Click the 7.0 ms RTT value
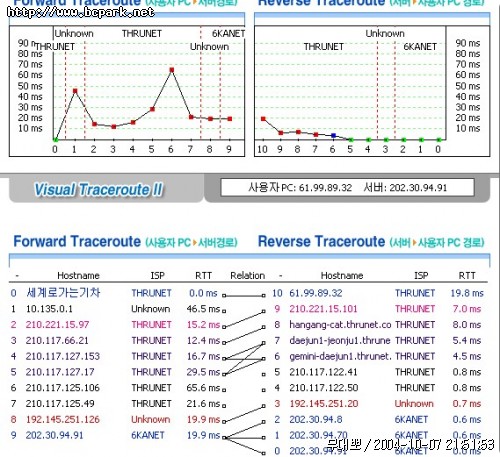The height and width of the screenshot is (457, 500). 467,309
